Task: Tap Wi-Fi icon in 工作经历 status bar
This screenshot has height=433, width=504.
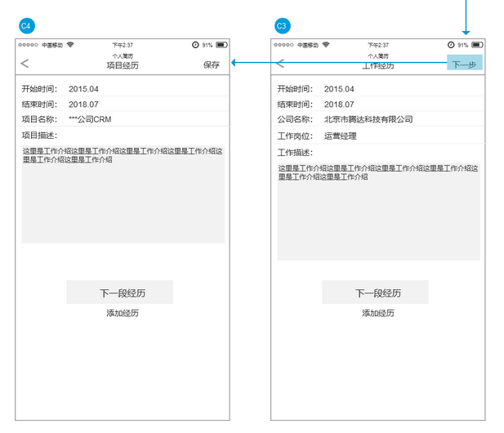Action: point(326,45)
